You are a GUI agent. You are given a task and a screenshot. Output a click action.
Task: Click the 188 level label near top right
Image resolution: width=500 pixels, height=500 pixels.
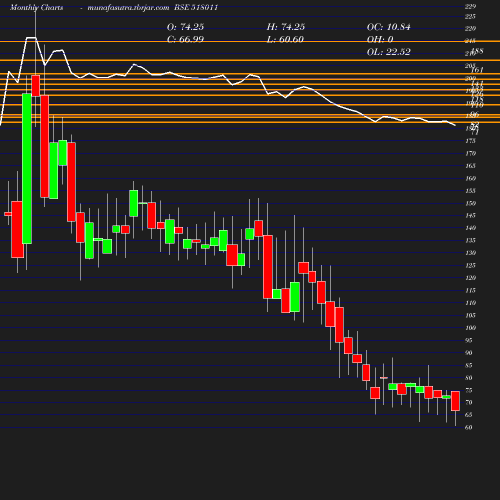478,51
